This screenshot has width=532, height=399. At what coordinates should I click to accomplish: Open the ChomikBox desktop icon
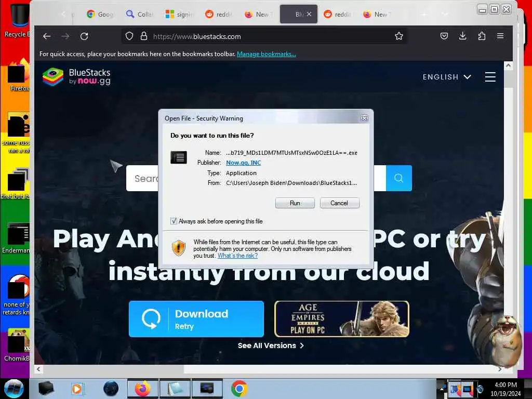(17, 344)
